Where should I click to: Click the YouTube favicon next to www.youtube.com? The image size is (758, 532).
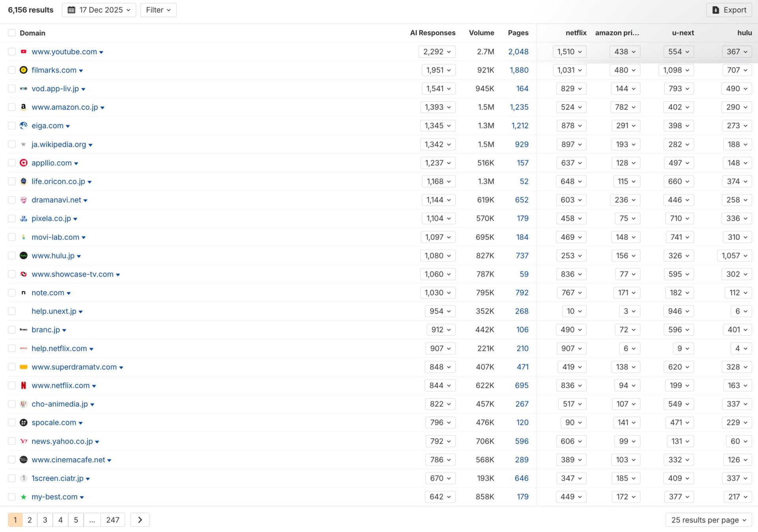point(24,52)
